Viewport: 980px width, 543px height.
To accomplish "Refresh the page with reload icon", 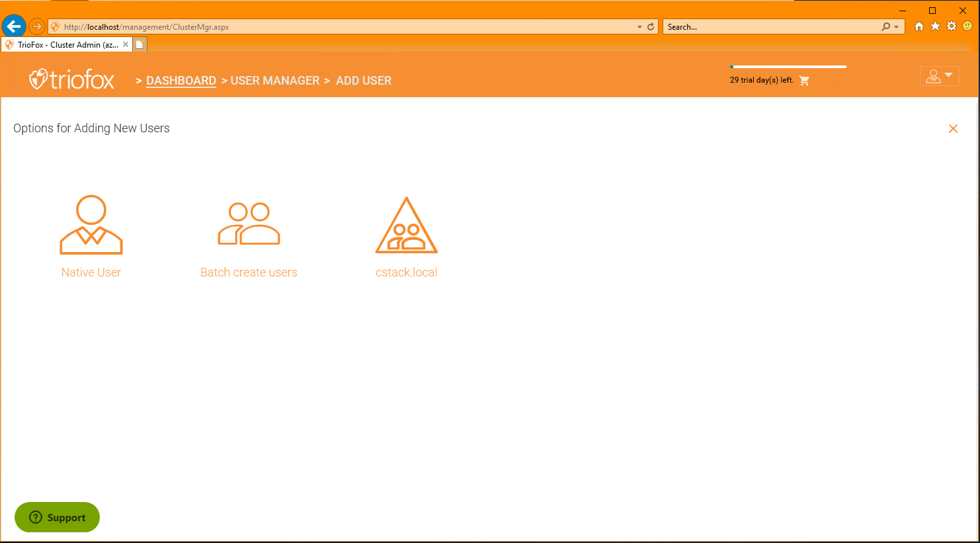I will [651, 27].
